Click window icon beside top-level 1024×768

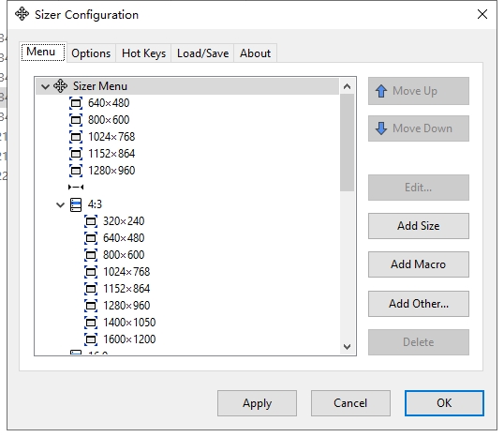76,137
